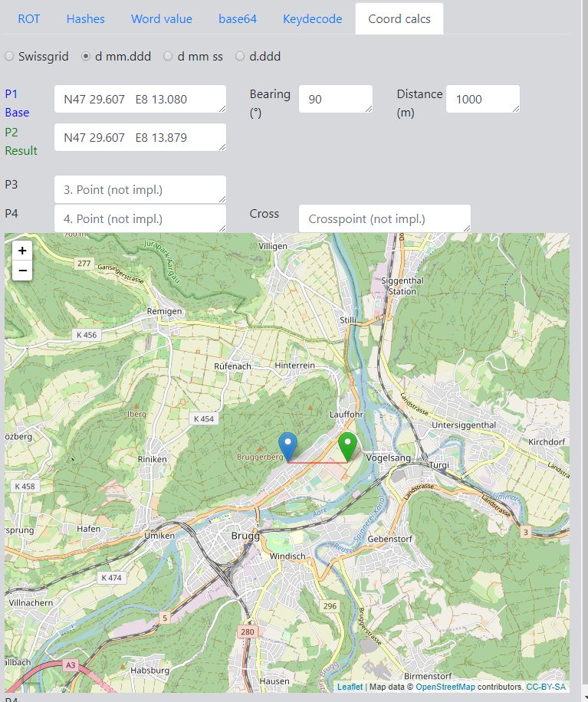Select the Coord calcs tab
This screenshot has width=588, height=702.
399,19
